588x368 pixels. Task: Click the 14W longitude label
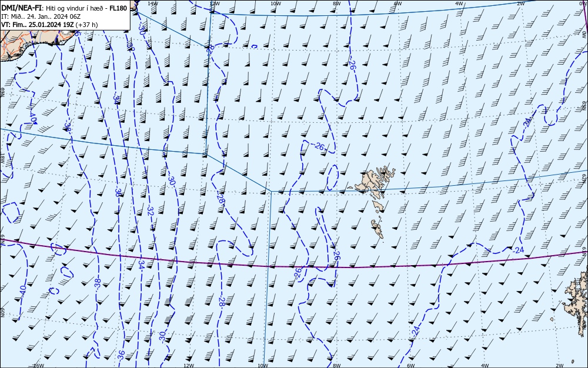153,4
